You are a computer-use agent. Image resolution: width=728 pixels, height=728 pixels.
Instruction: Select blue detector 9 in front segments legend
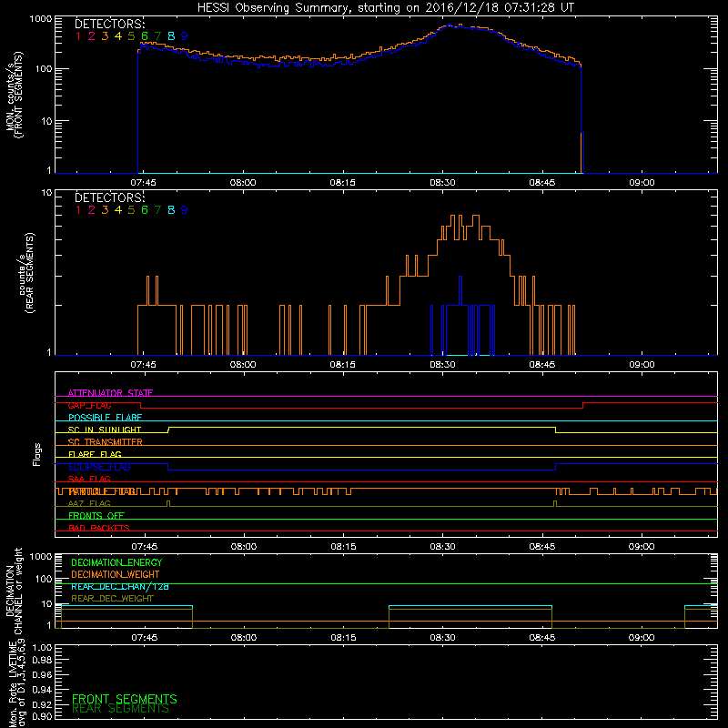click(185, 36)
